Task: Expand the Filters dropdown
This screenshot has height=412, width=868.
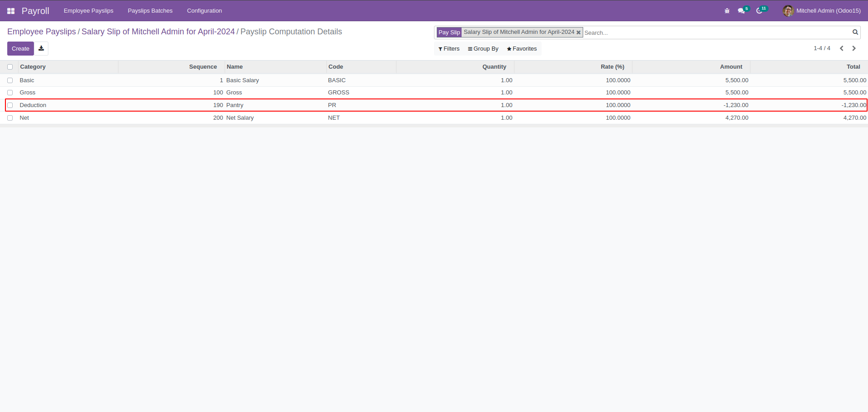Action: (449, 49)
